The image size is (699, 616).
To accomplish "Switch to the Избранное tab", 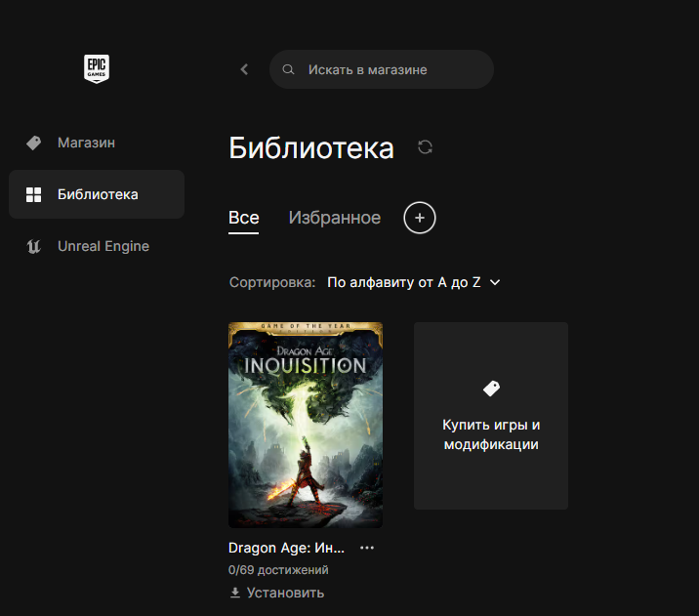I will (x=334, y=218).
